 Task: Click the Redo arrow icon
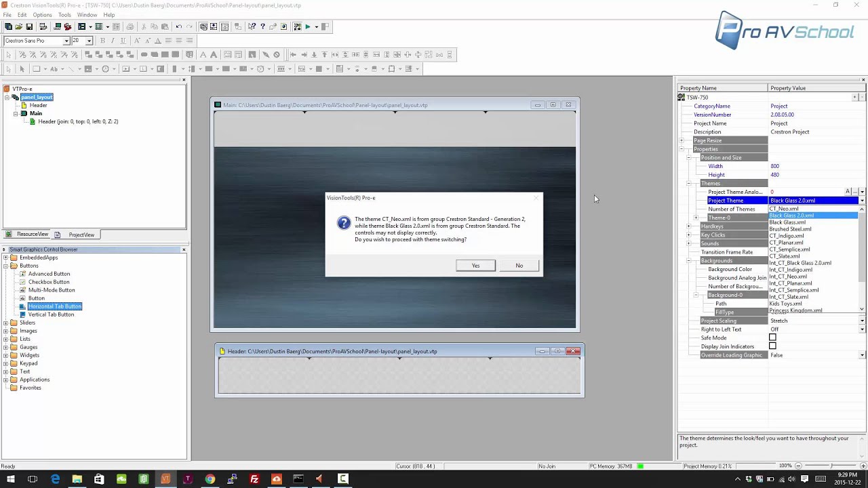click(189, 26)
